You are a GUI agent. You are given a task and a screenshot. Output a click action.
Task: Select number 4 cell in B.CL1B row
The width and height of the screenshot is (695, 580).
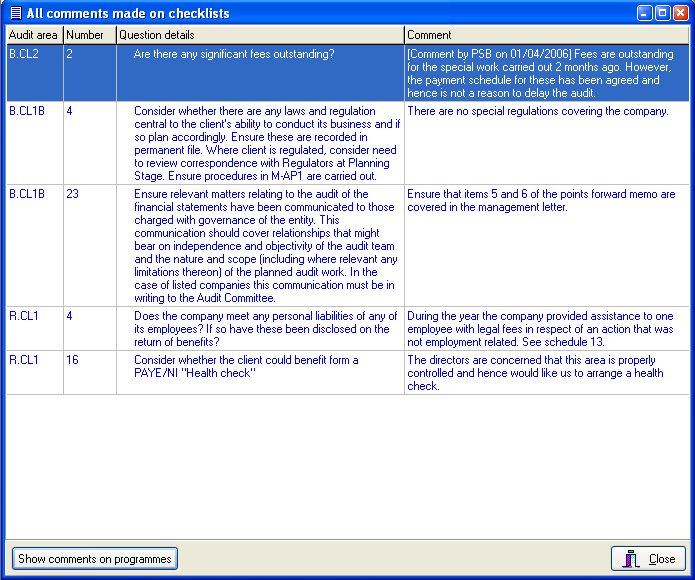pyautogui.click(x=90, y=143)
